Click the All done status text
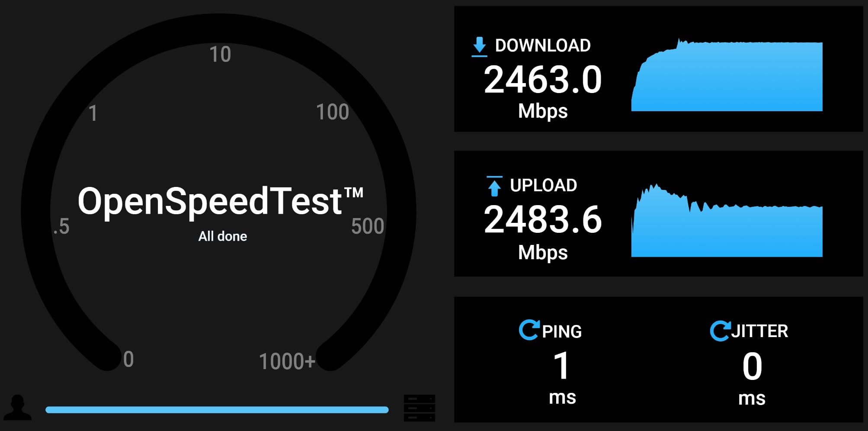This screenshot has height=431, width=868. click(x=223, y=236)
